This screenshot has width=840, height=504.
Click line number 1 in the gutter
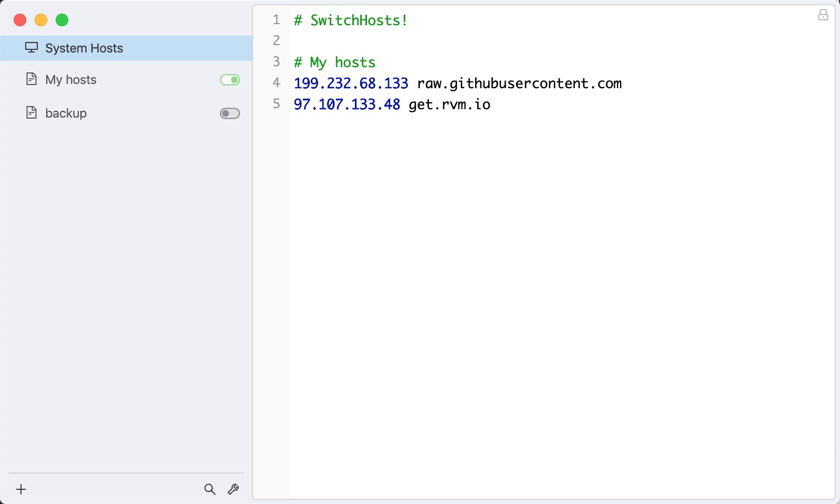pos(276,20)
